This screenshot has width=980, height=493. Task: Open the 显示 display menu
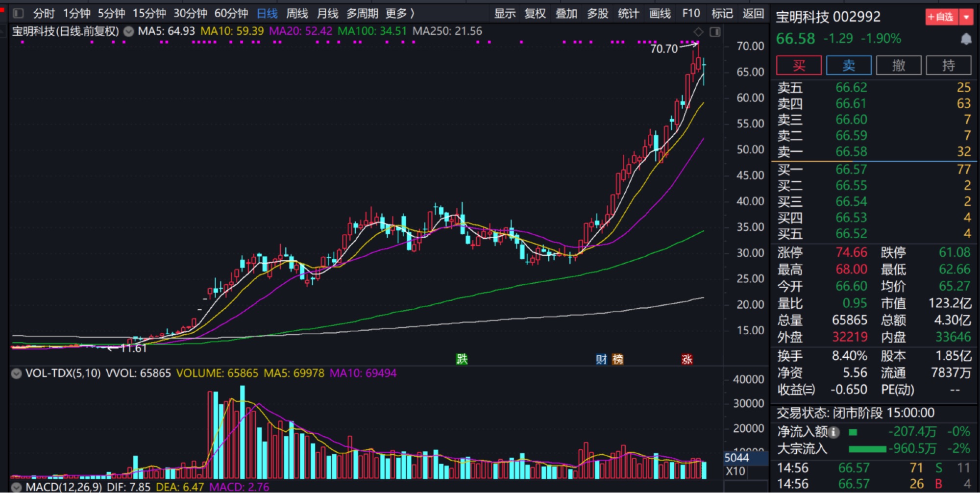505,13
